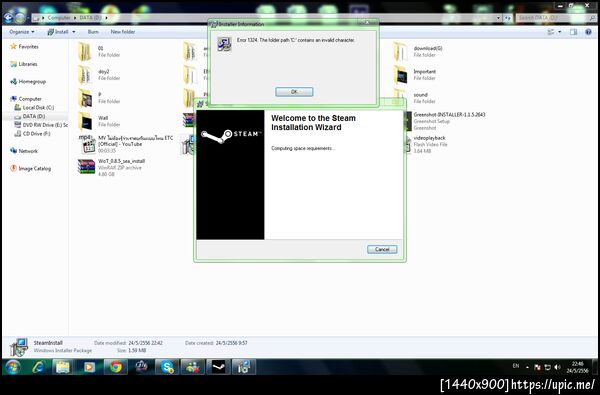Image resolution: width=600 pixels, height=395 pixels.
Task: Click the EN language indicator in tray
Action: tap(516, 366)
